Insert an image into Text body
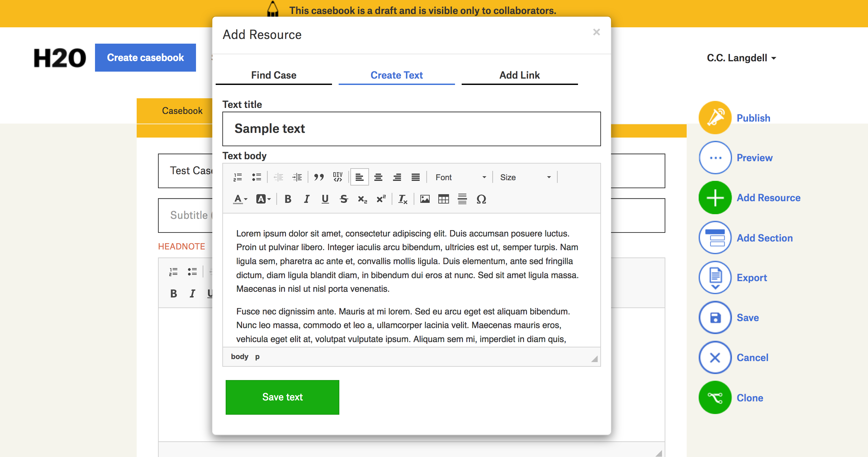Screen dimensions: 868x457 (x=425, y=199)
